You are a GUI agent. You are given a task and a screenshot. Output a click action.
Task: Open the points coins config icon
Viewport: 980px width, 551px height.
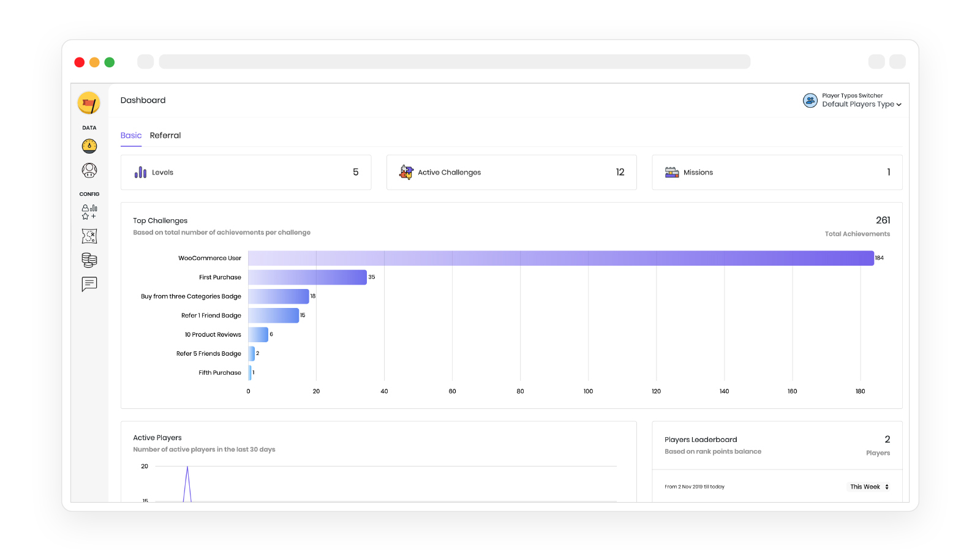click(x=89, y=260)
